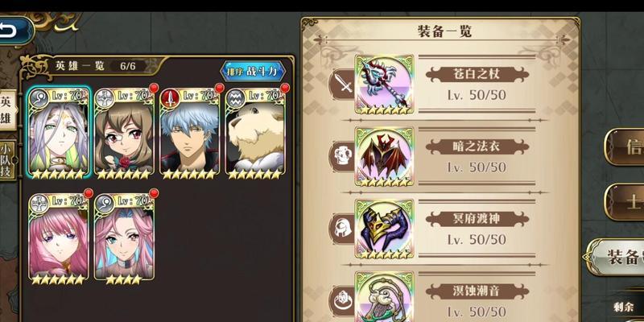Click the 苍白之杖 name banner
This screenshot has width=644, height=322.
[x=477, y=74]
